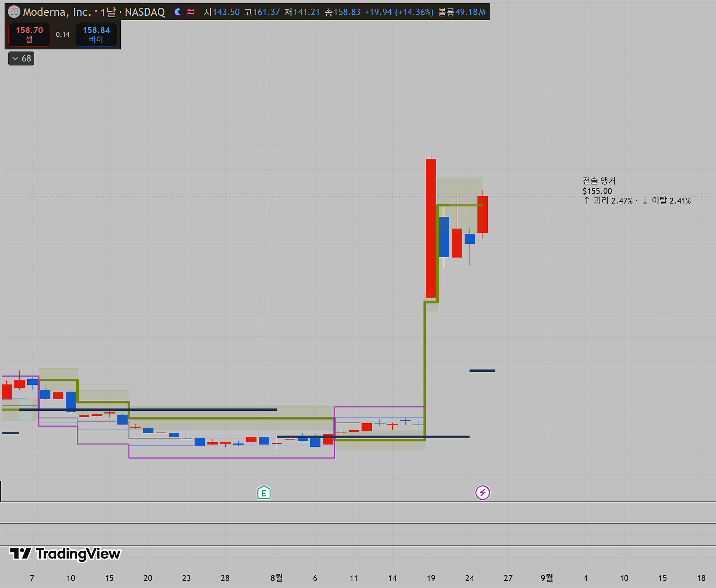The width and height of the screenshot is (716, 588).
Task: Click the low price 저141.21
Action: [x=302, y=12]
